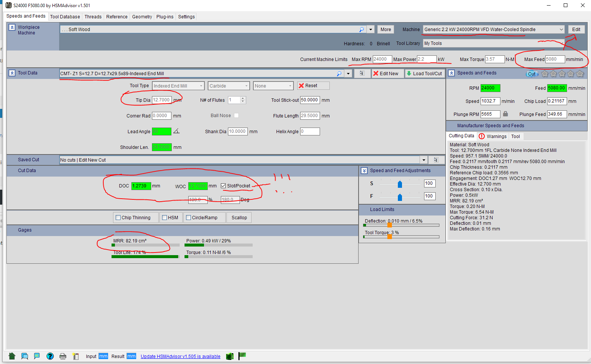Image resolution: width=591 pixels, height=364 pixels.
Task: Click the green flag icon
Action: (x=242, y=355)
